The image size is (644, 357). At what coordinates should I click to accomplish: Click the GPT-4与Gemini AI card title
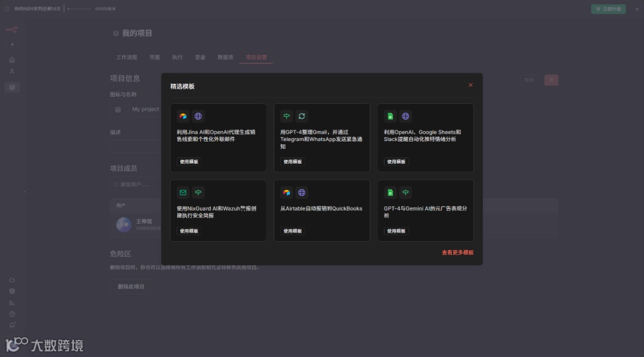pos(425,212)
